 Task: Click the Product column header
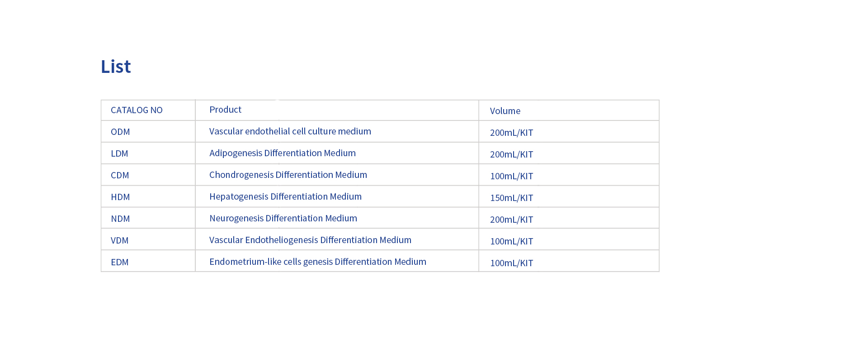[225, 110]
